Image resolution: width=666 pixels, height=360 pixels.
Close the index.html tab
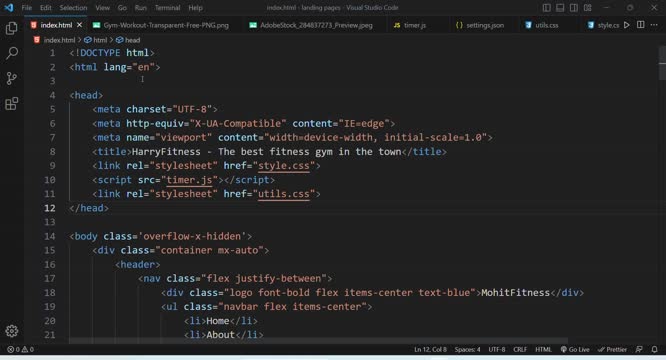tap(79, 25)
